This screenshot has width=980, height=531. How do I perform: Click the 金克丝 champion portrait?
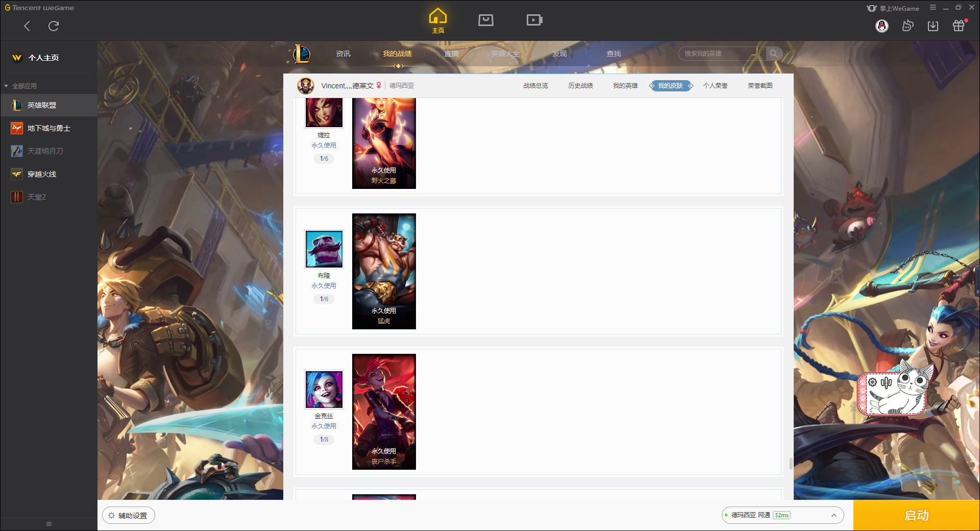point(324,390)
